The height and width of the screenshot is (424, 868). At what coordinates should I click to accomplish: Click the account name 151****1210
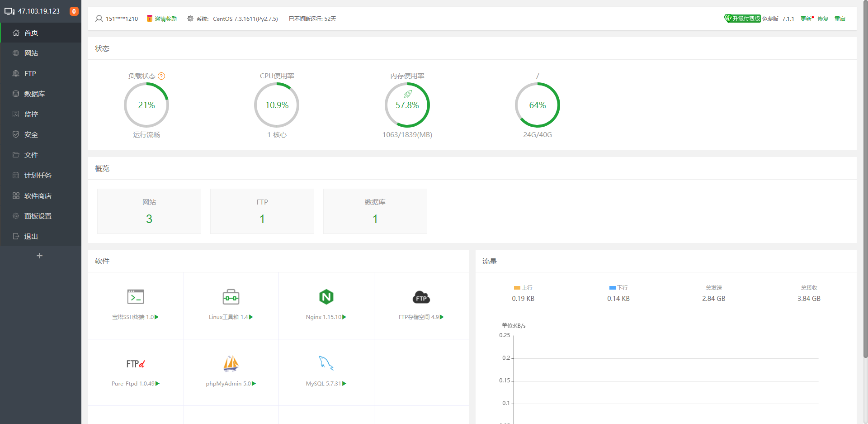122,19
